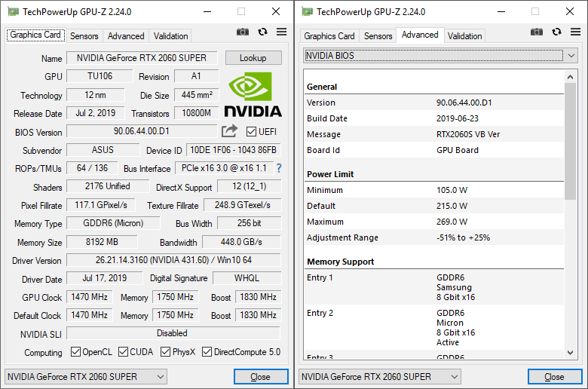Click the Bus Interface question mark icon
588x389 pixels.
[279, 168]
